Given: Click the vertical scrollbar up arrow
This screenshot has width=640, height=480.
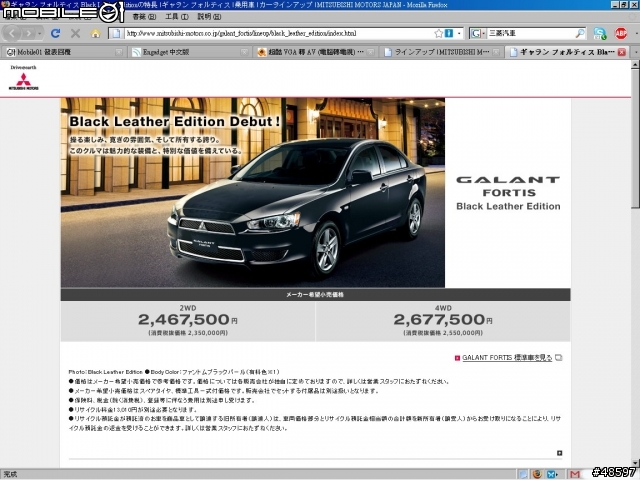Looking at the screenshot, I should (x=635, y=64).
